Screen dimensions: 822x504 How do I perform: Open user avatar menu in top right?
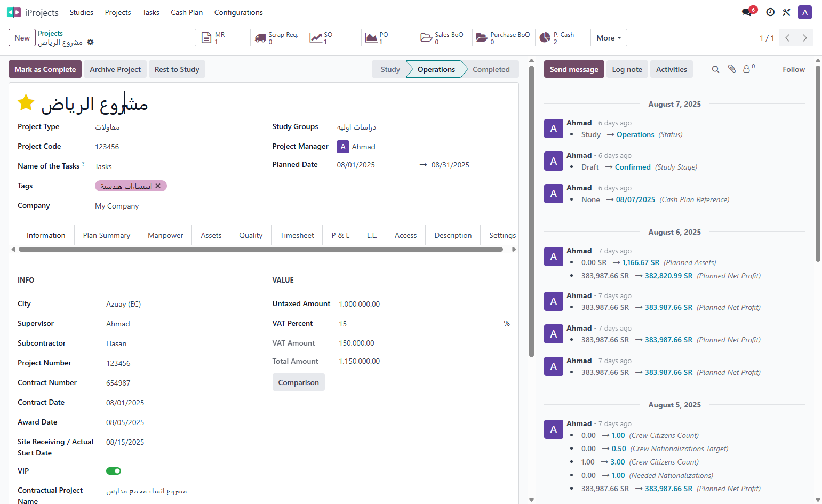(x=805, y=12)
